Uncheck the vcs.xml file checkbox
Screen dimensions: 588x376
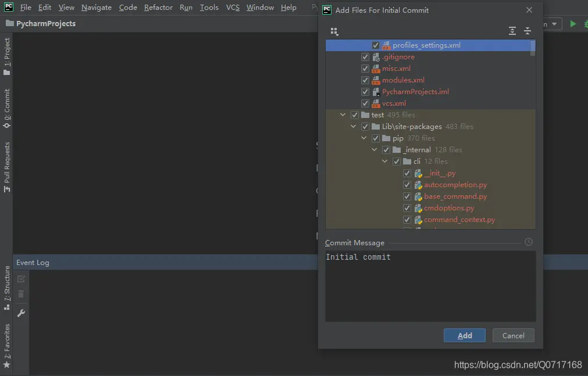[x=365, y=103]
